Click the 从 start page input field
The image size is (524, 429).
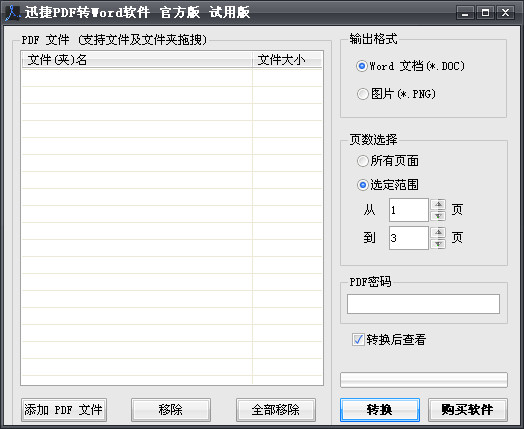(409, 210)
